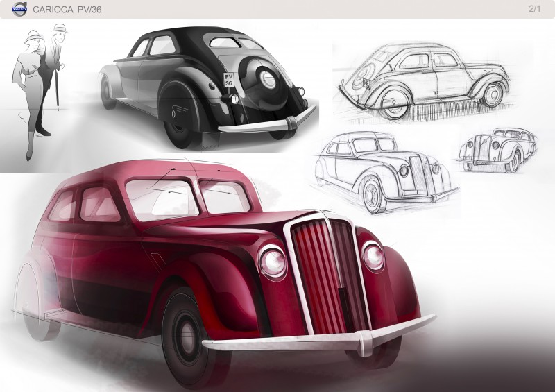This screenshot has width=555, height=392.
Task: Click the Volvo logo icon
Action: (19, 9)
